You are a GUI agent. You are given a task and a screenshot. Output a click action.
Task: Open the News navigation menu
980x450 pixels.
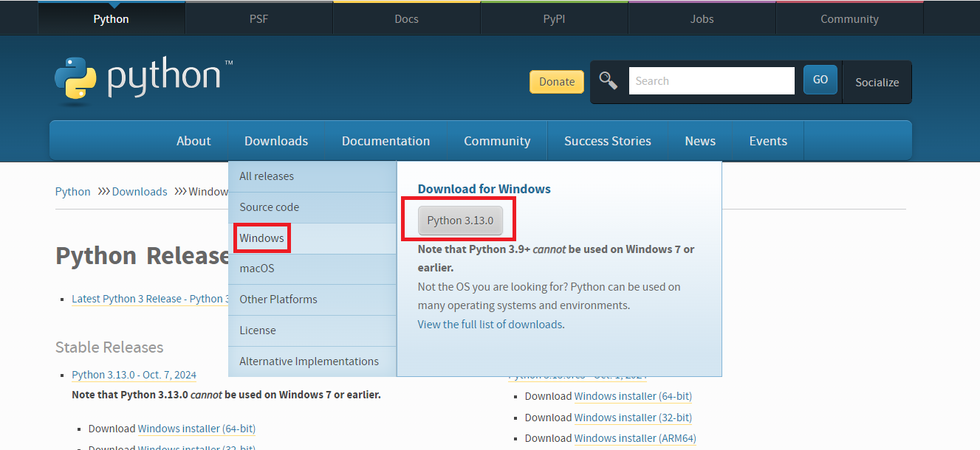(700, 141)
